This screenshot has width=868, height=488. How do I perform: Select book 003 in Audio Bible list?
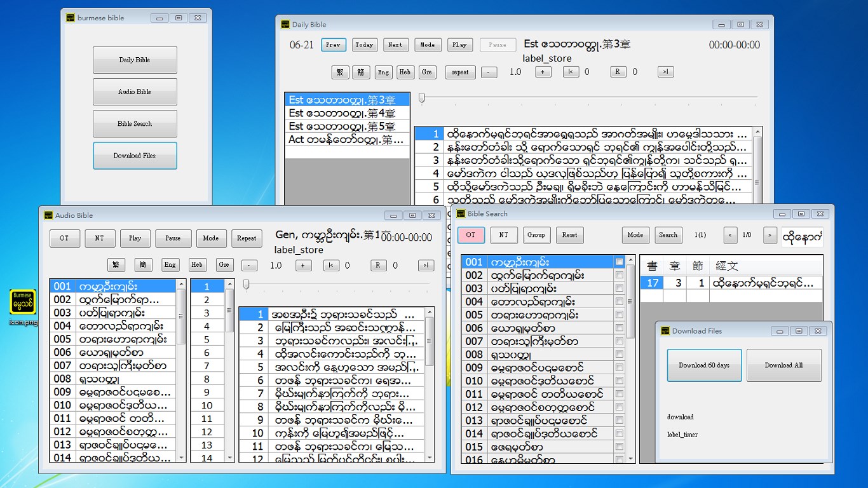[112, 313]
